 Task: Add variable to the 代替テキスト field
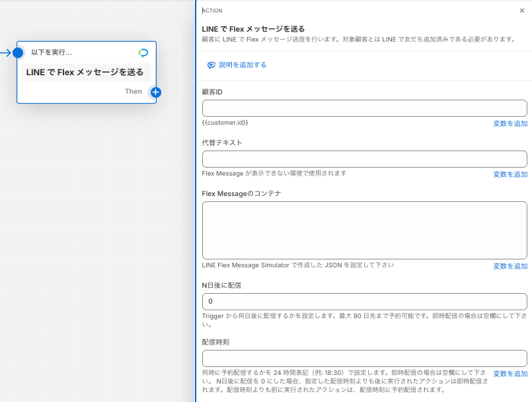tap(510, 174)
